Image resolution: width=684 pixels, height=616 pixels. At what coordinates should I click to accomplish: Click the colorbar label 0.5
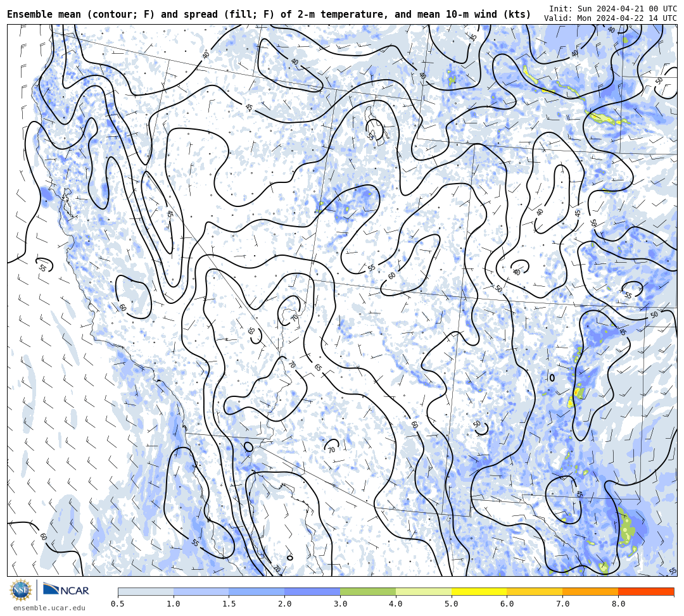pyautogui.click(x=117, y=604)
